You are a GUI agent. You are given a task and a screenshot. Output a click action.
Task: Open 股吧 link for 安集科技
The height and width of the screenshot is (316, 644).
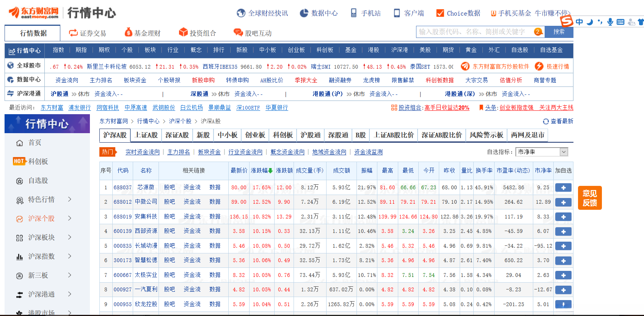coord(170,217)
